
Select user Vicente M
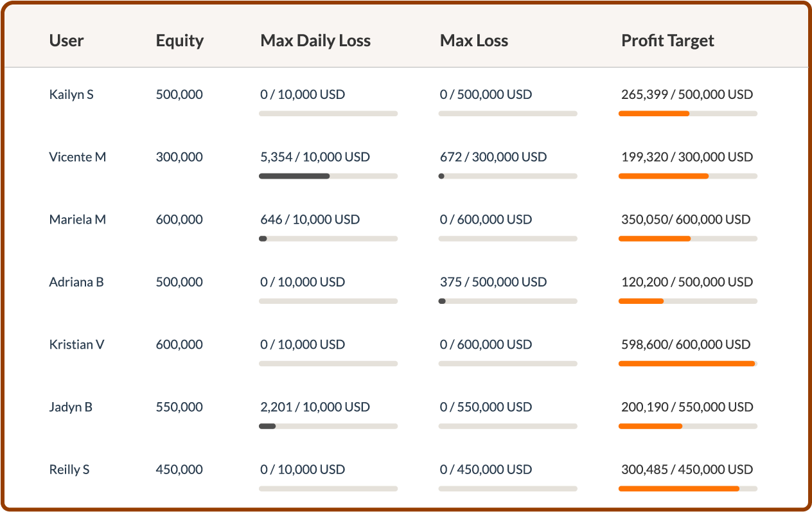78,157
